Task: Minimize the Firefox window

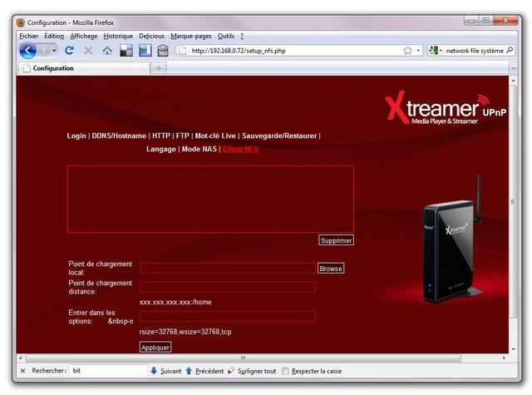Action: tap(471, 21)
